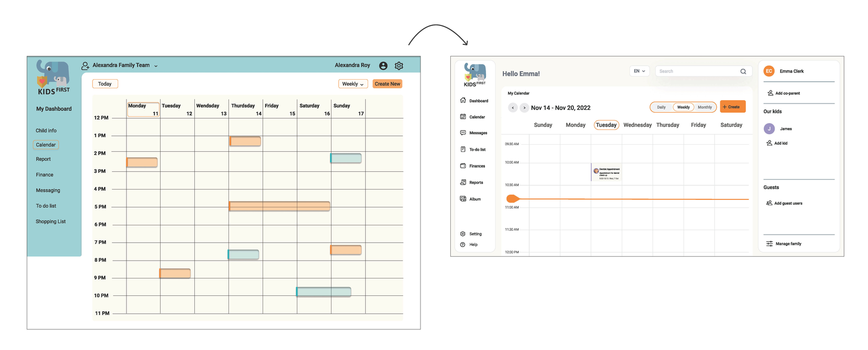Open Report in the teal sidebar
This screenshot has height=350, width=868.
click(43, 159)
